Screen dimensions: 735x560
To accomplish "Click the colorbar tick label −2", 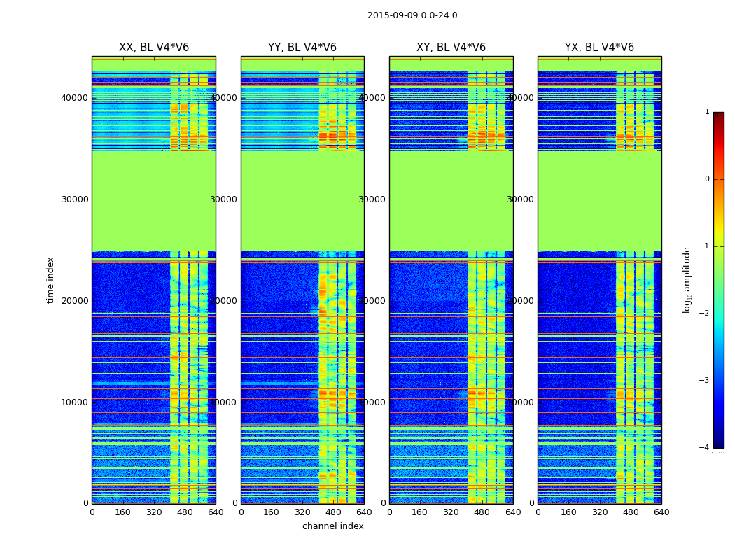I will [704, 313].
